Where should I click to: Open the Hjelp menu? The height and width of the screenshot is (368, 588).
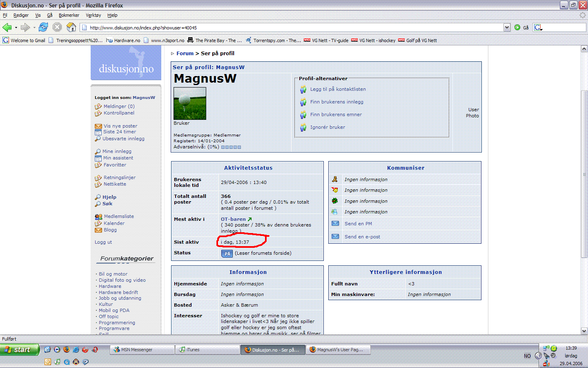click(x=112, y=15)
